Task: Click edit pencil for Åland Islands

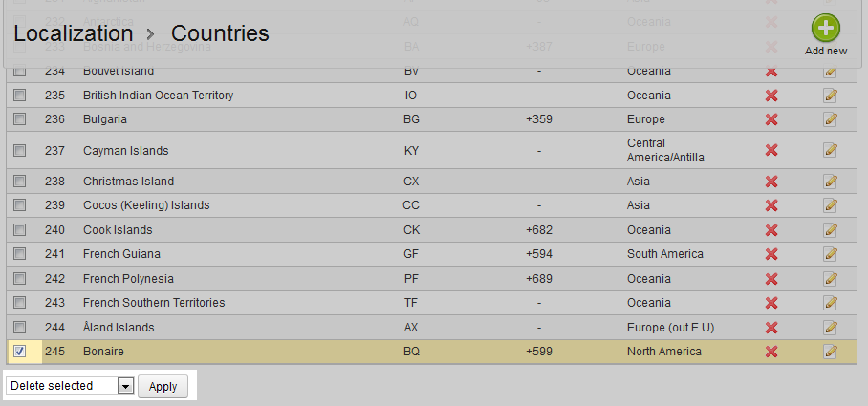Action: 830,328
